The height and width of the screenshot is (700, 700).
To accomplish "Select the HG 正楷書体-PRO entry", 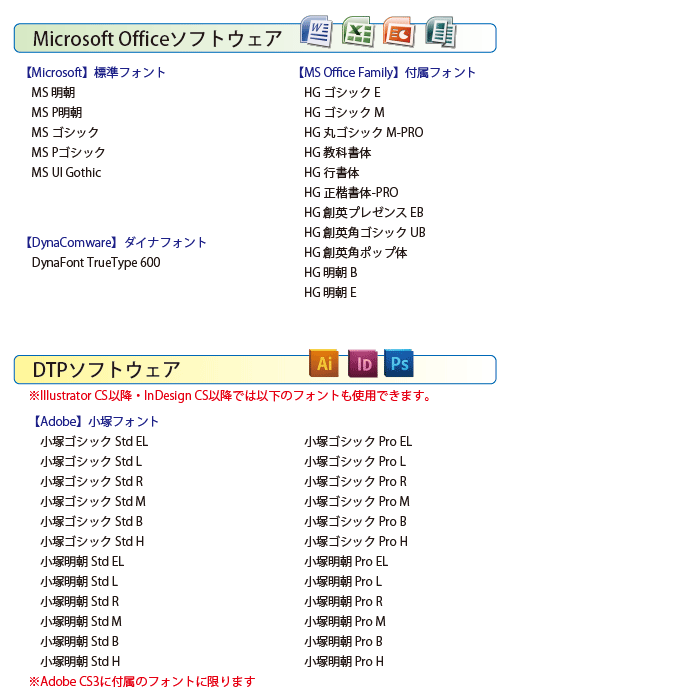I will coord(351,192).
